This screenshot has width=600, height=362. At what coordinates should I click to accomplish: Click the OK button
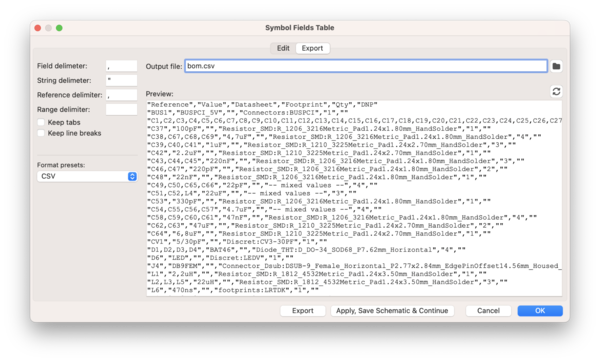(x=540, y=311)
